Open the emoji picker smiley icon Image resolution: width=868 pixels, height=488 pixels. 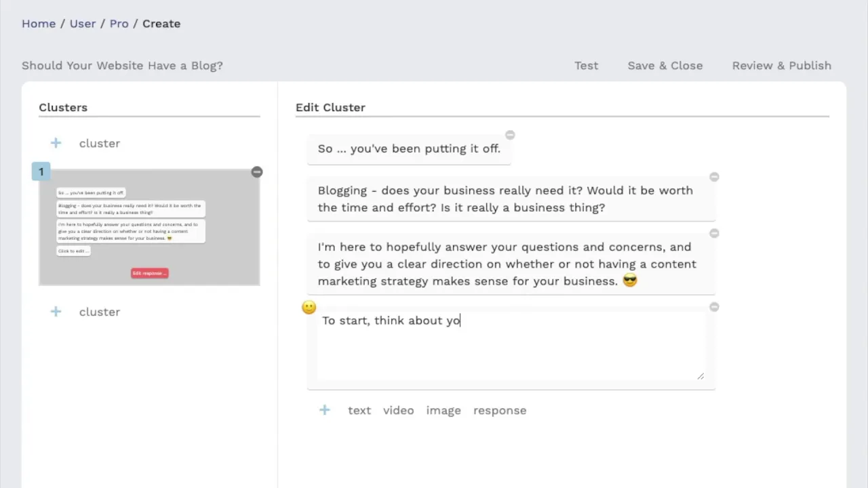click(x=309, y=308)
